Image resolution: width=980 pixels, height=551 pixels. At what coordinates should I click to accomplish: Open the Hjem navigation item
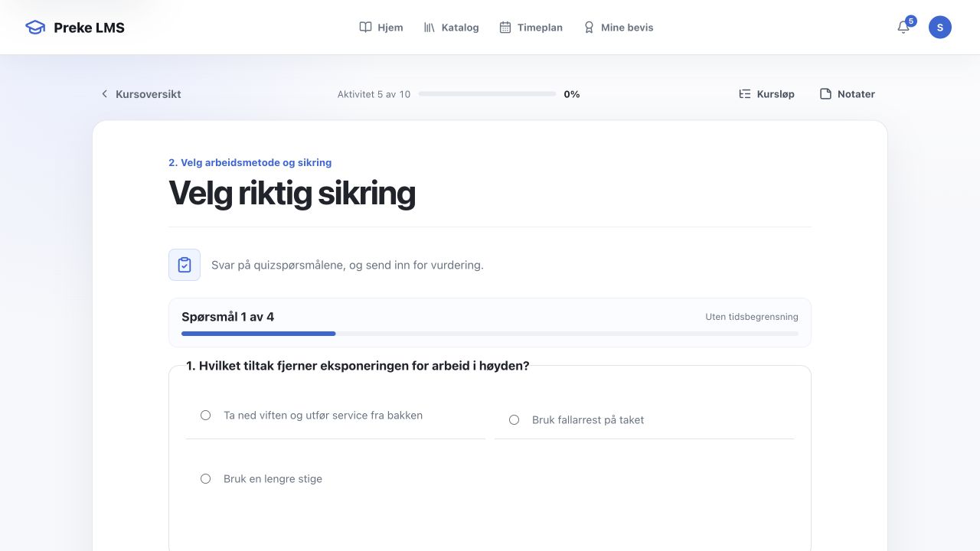381,28
